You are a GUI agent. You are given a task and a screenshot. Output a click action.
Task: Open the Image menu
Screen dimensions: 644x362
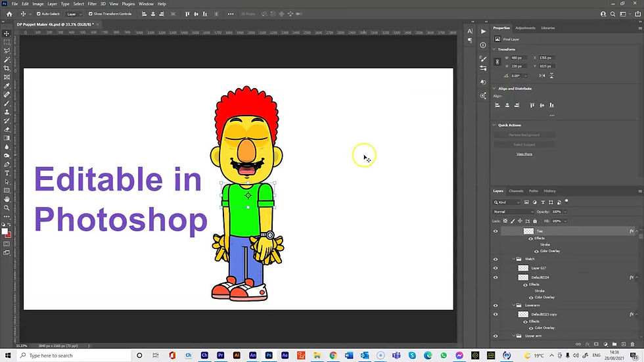click(x=38, y=4)
